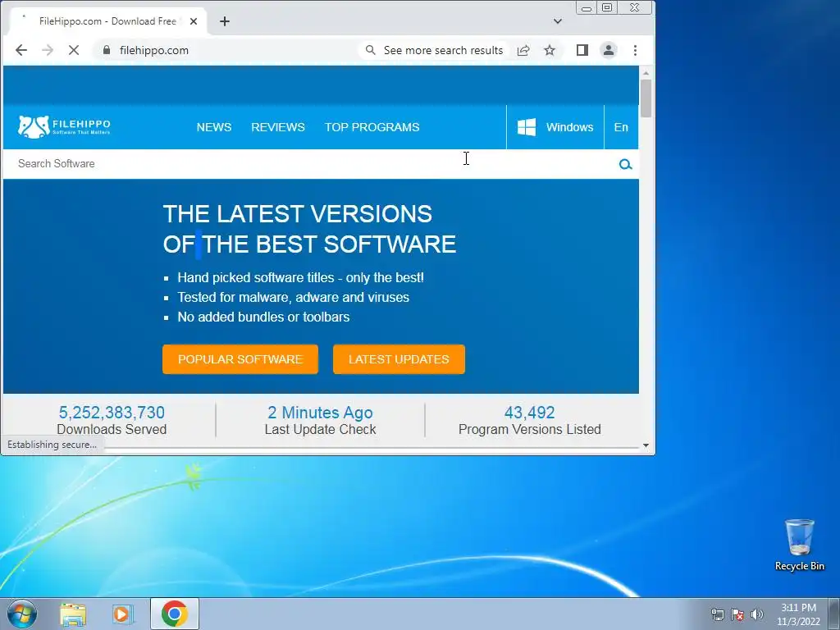The image size is (840, 630).
Task: Open Chrome side panel
Action: click(582, 50)
